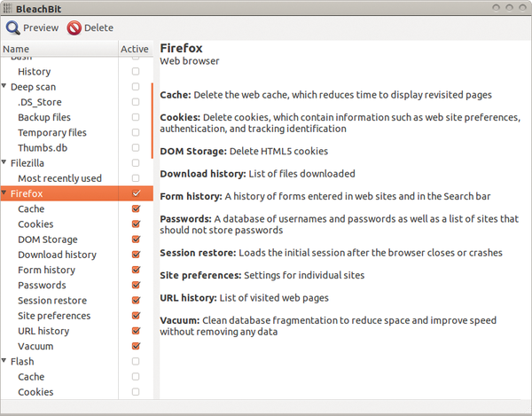Select the Session restore row
Image resolution: width=532 pixels, height=416 pixels.
point(76,301)
